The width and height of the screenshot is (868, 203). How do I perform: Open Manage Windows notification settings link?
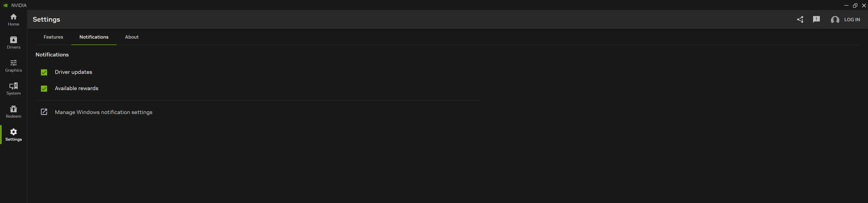pos(104,112)
